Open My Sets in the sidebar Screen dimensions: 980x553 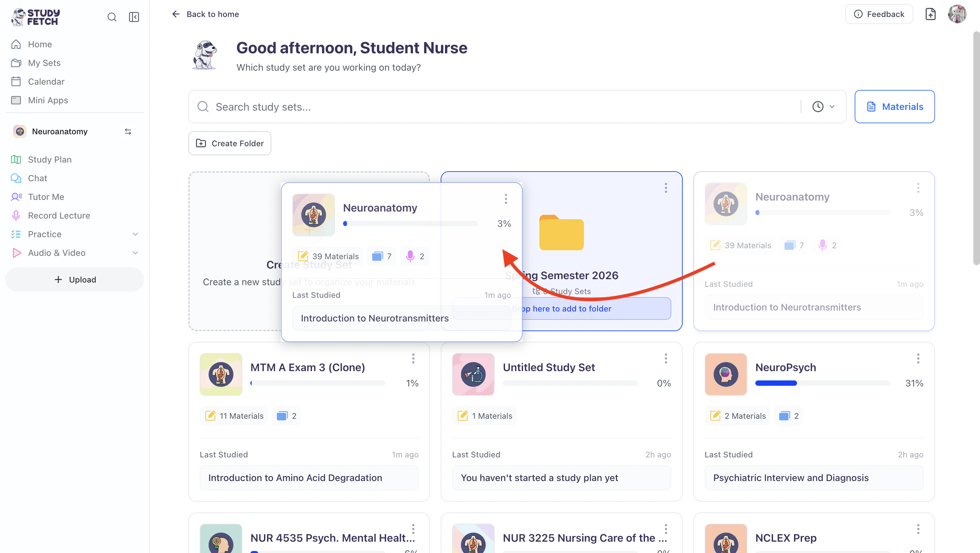pyautogui.click(x=44, y=63)
